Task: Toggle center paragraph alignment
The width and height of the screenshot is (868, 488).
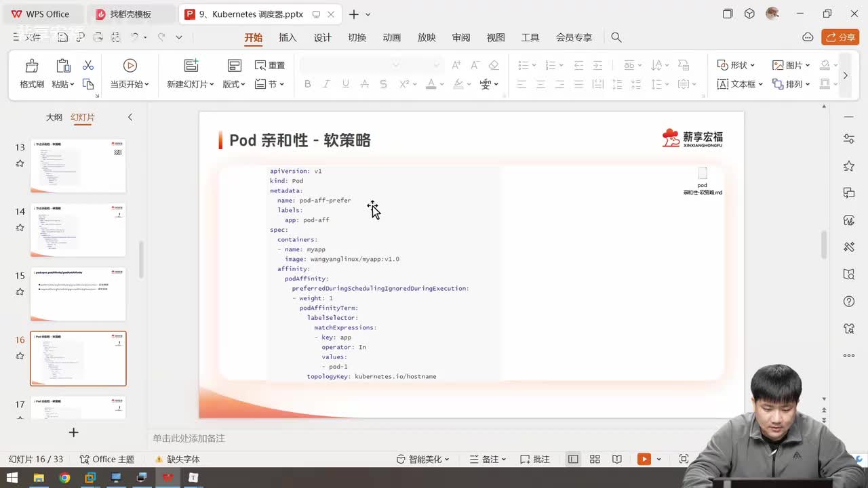Action: [x=540, y=84]
